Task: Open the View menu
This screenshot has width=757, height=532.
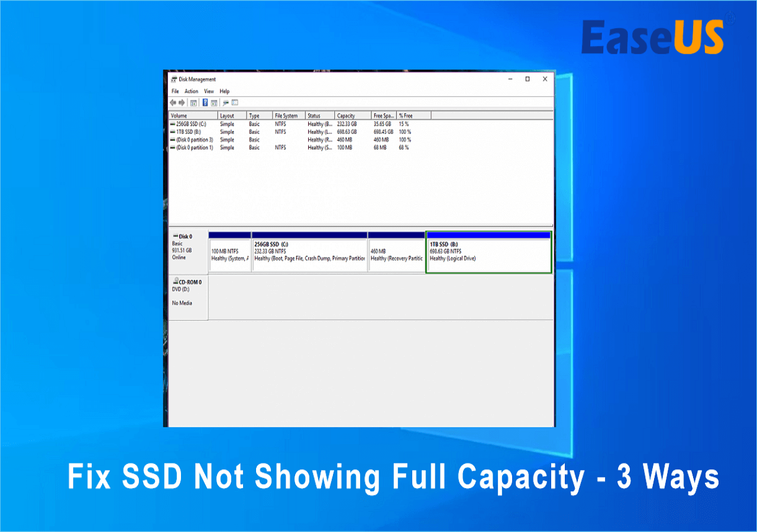Action: point(209,92)
